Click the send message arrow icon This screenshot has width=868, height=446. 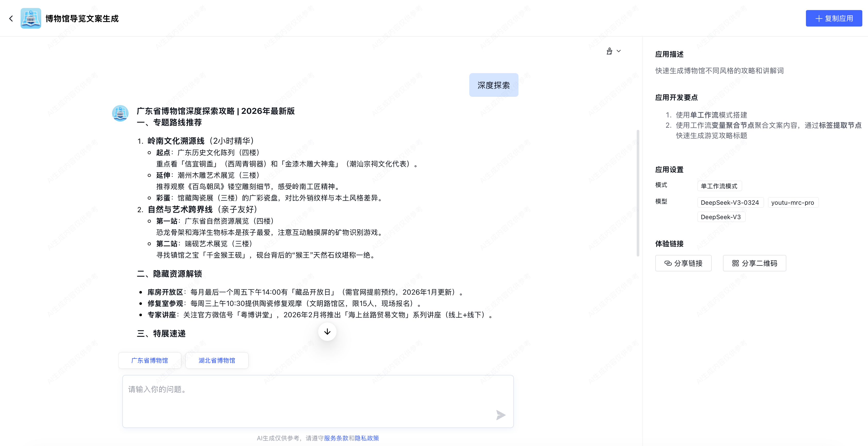tap(501, 415)
